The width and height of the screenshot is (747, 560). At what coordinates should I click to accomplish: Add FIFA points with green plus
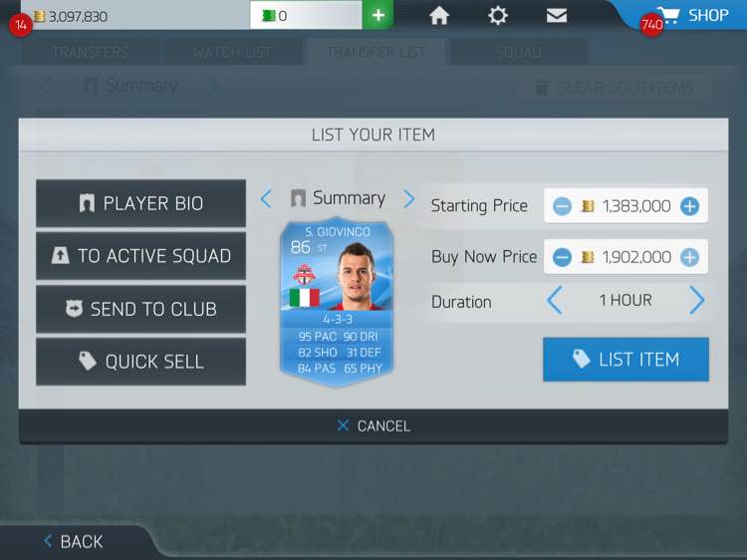coord(377,15)
